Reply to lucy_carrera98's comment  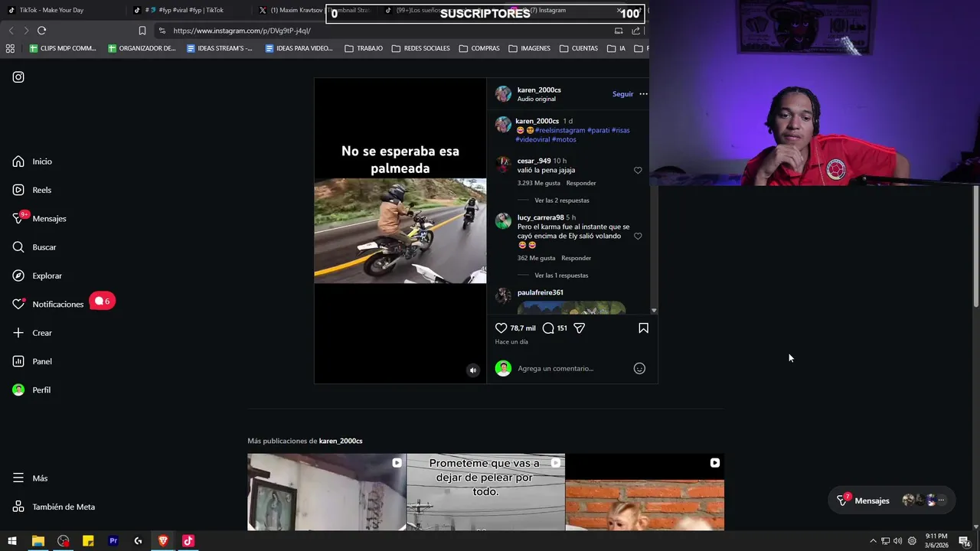[576, 258]
